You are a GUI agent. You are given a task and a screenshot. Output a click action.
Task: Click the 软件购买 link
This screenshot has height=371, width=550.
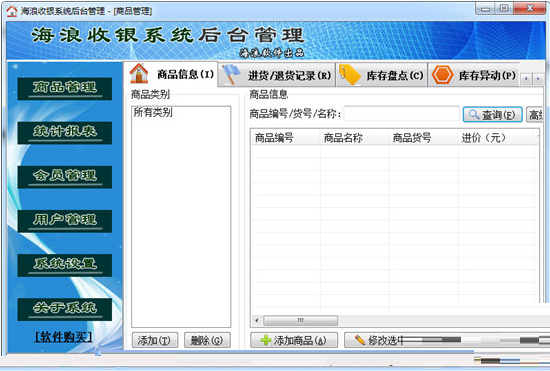(x=64, y=337)
